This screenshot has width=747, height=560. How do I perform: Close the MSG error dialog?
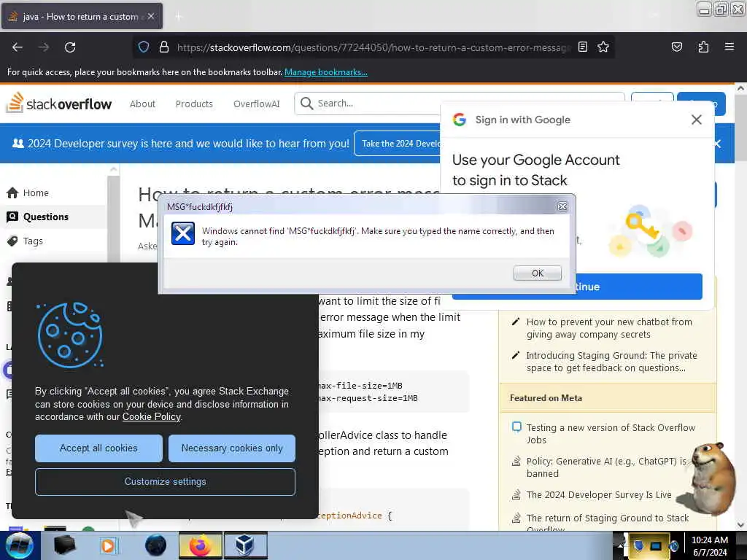[x=562, y=206]
